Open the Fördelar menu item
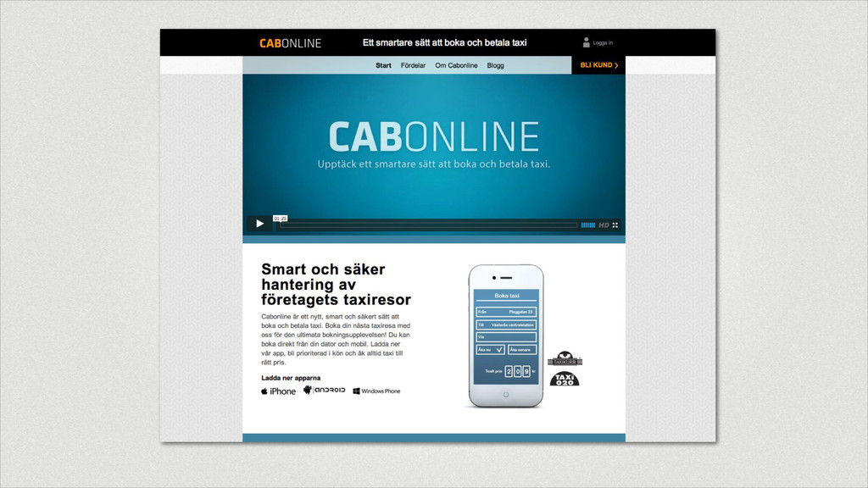Image resolution: width=868 pixels, height=488 pixels. click(x=413, y=65)
